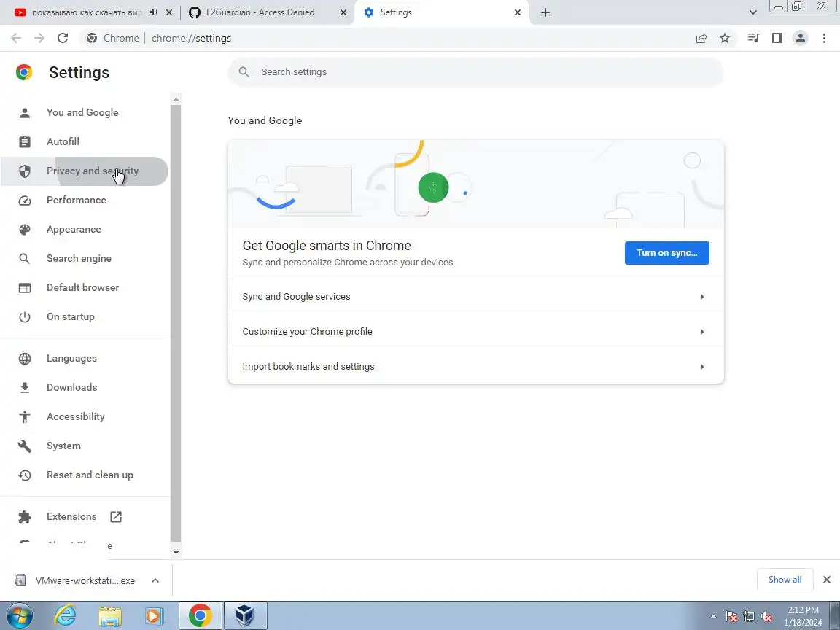Image resolution: width=840 pixels, height=630 pixels.
Task: Click sidebar scrollbar down arrow
Action: point(176,552)
